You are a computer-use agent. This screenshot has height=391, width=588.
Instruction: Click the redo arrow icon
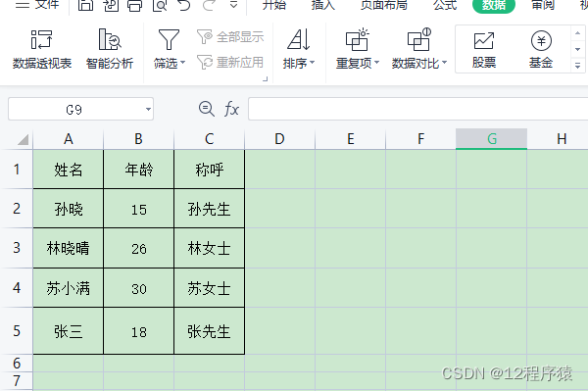209,5
